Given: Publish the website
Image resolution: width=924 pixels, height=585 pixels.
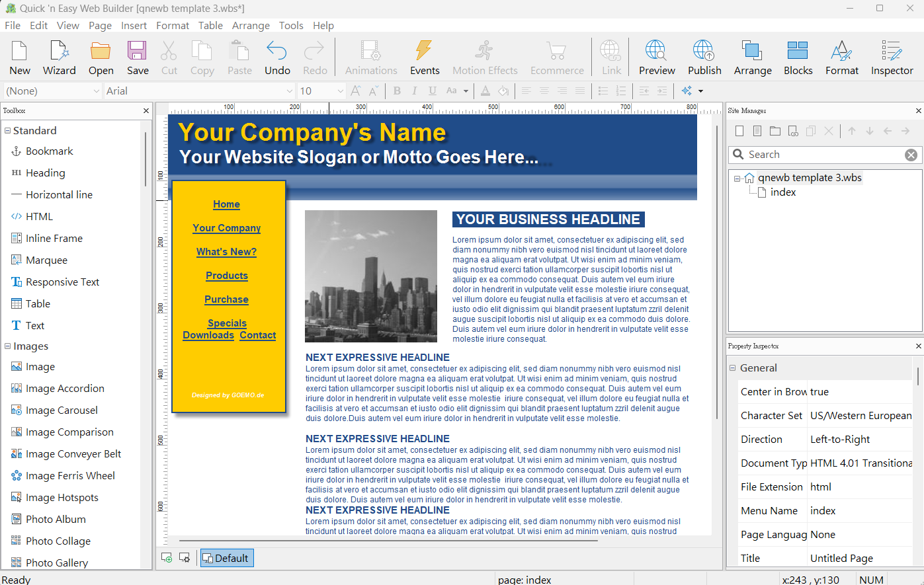Looking at the screenshot, I should click(704, 58).
